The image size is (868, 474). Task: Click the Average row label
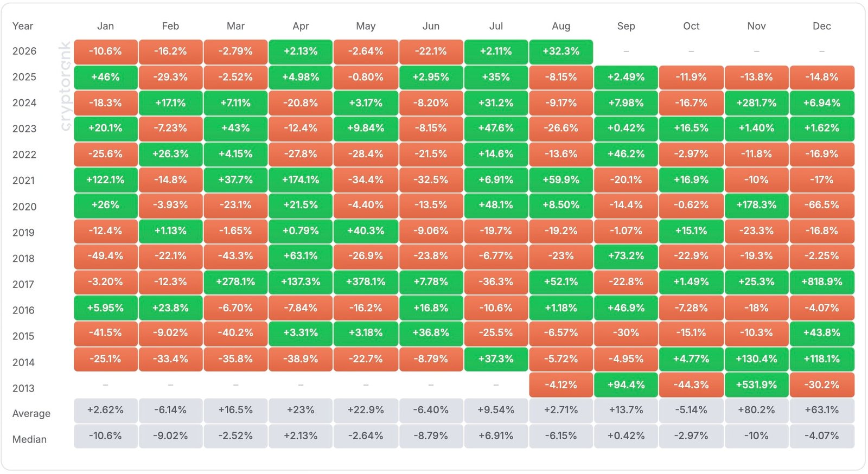click(x=31, y=413)
